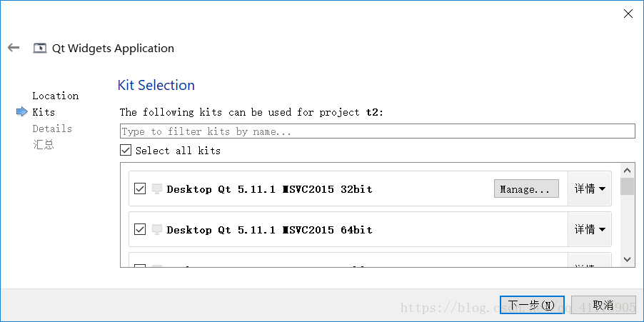
Task: Toggle the Select all kits checkbox
Action: click(126, 150)
